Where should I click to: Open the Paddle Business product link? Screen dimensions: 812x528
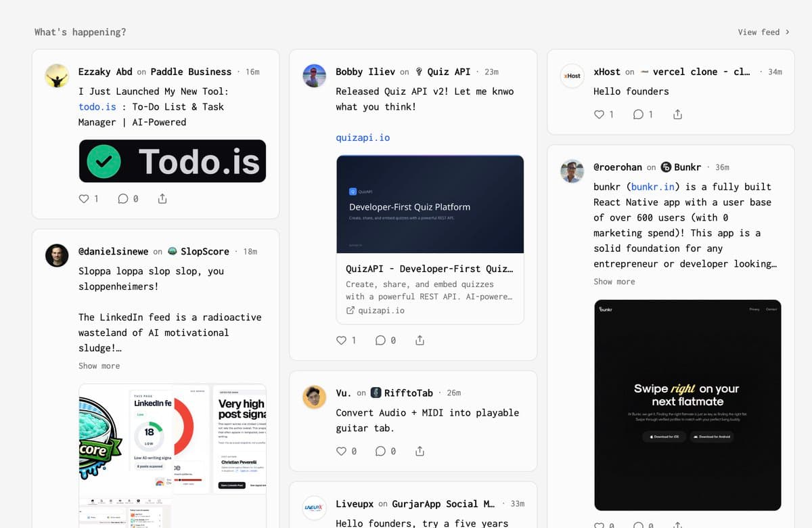[191, 72]
